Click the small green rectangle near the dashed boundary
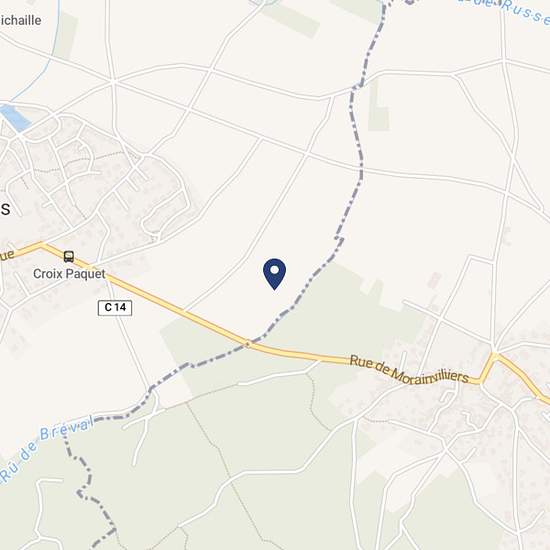This screenshot has width=550, height=550. (x=378, y=119)
